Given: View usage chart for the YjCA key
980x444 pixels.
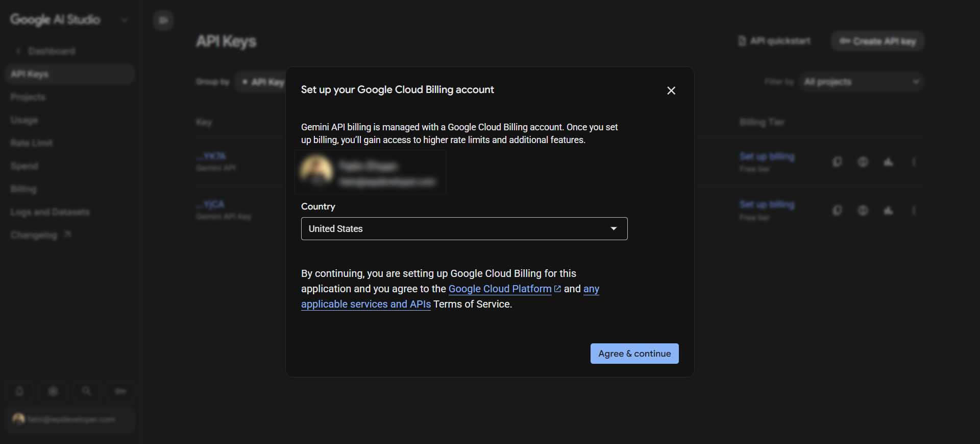Looking at the screenshot, I should 889,211.
